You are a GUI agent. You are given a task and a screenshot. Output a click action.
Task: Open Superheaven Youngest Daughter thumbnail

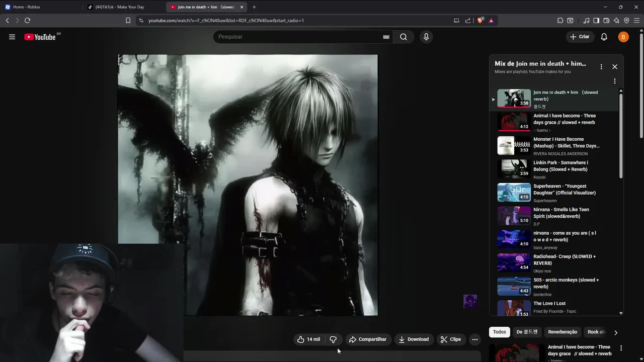(514, 193)
